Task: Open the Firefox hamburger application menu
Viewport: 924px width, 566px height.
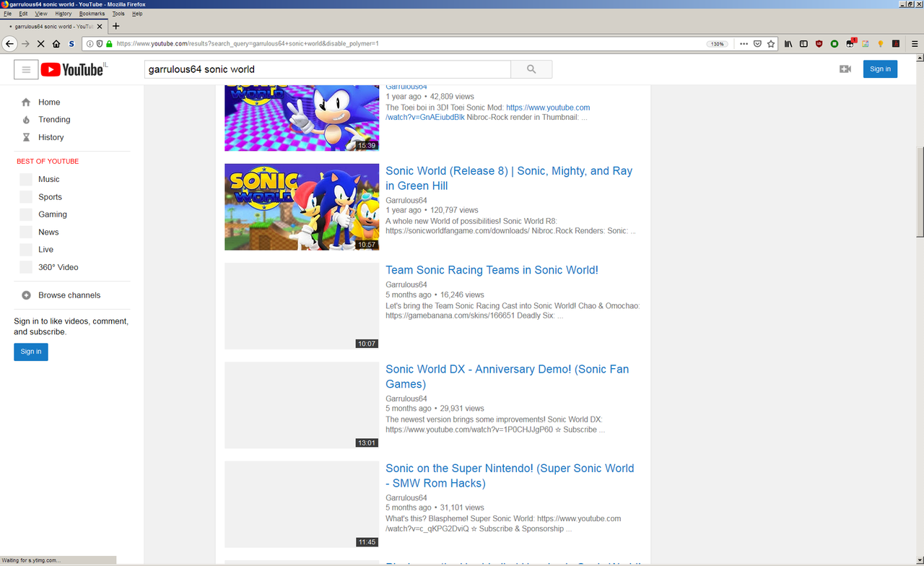Action: [x=915, y=44]
